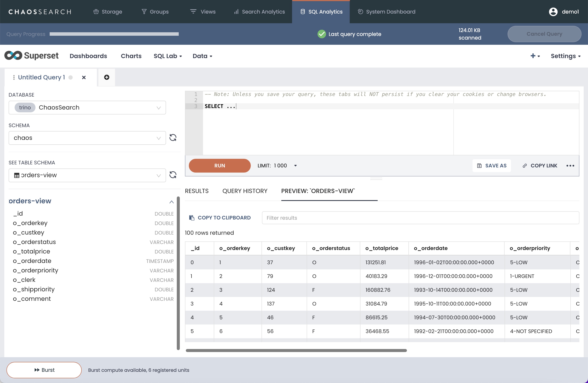Open the ChaosSearch database dropdown
Viewport: 588px width, 383px height.
coord(87,108)
